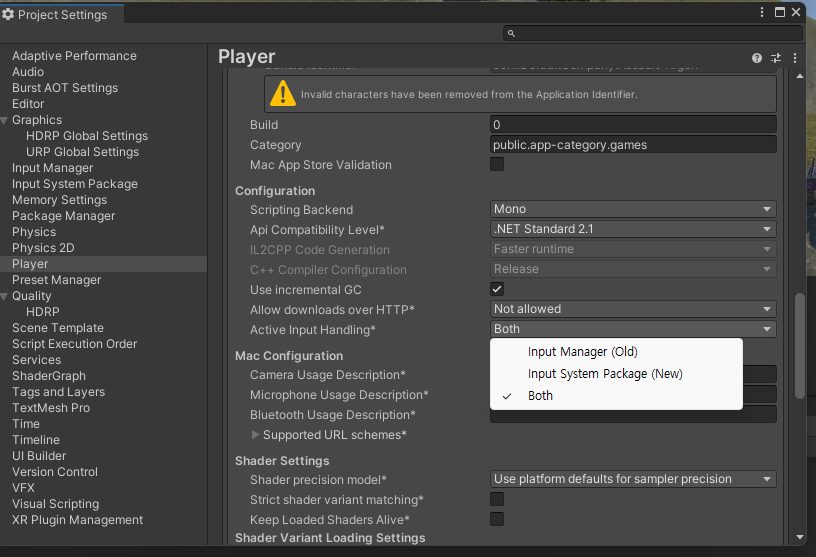Toggle Strict shader variant matching checkbox
The image size is (816, 557).
click(497, 499)
